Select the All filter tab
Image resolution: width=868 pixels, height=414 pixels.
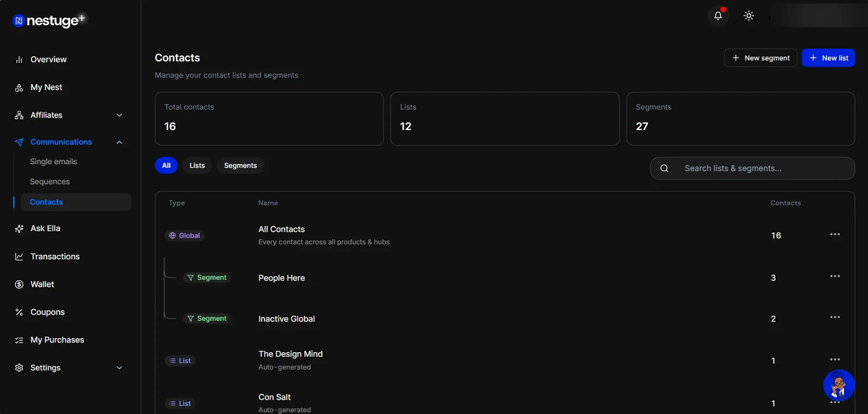tap(166, 165)
